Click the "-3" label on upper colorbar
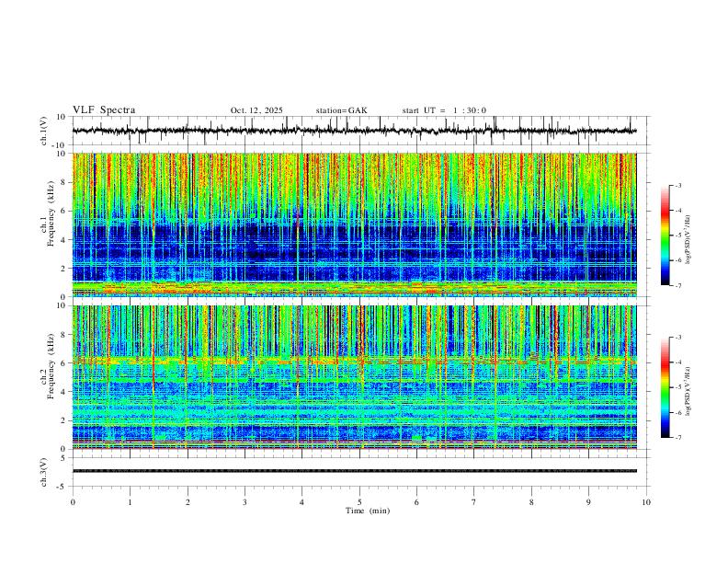 677,185
